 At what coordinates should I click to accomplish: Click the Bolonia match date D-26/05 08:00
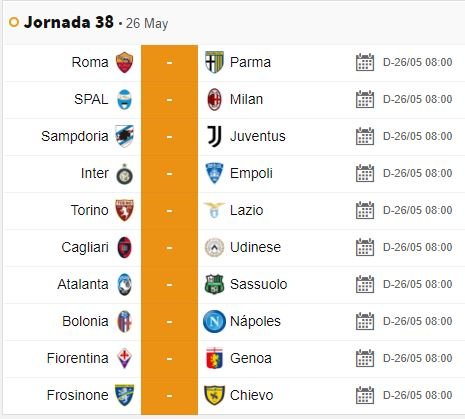(418, 321)
